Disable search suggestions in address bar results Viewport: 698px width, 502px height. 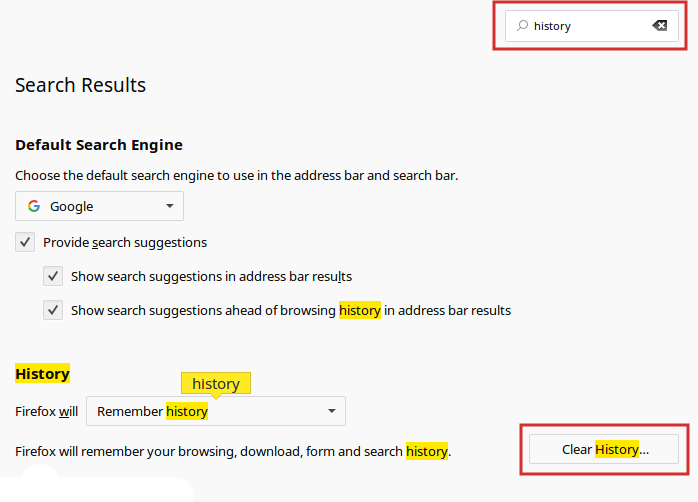[53, 276]
